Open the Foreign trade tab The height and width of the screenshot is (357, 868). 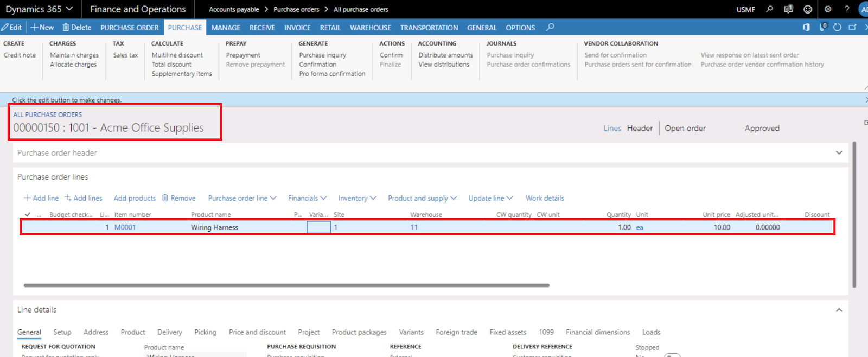click(456, 332)
